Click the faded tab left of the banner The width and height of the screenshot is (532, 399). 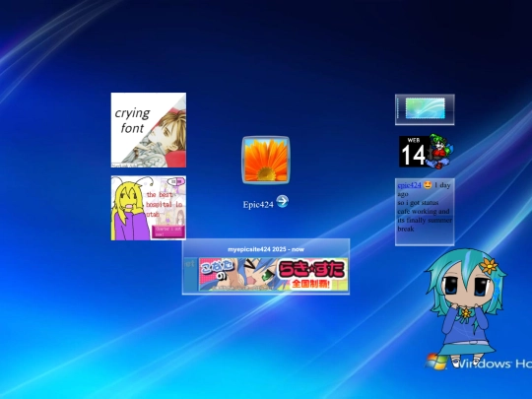190,275
